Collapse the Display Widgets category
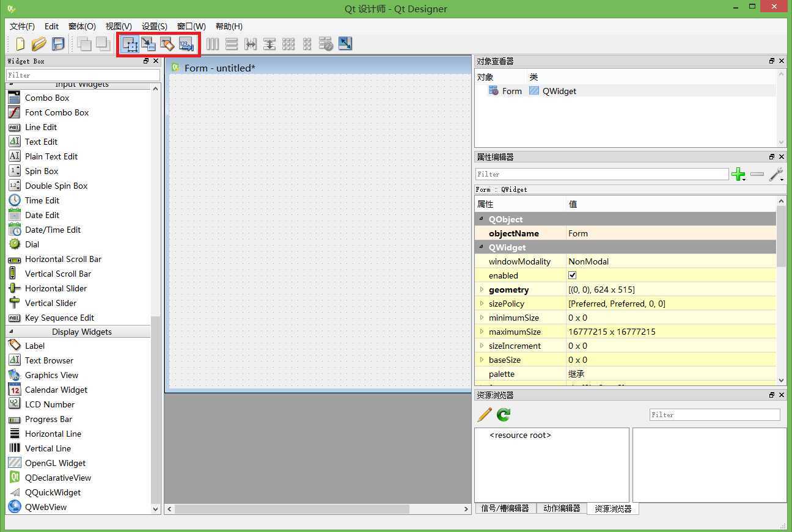Viewport: 792px width, 532px height. 11,332
